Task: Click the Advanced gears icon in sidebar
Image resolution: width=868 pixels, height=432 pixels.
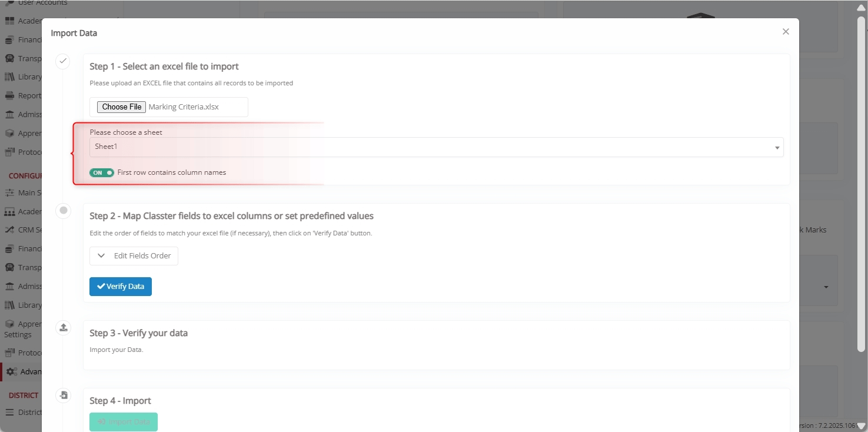Action: [x=12, y=371]
